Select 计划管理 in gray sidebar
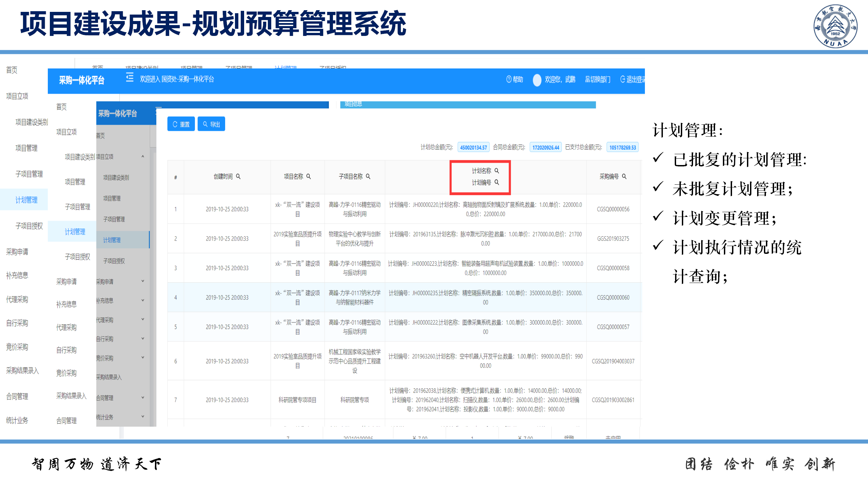868x488 pixels. [x=123, y=240]
